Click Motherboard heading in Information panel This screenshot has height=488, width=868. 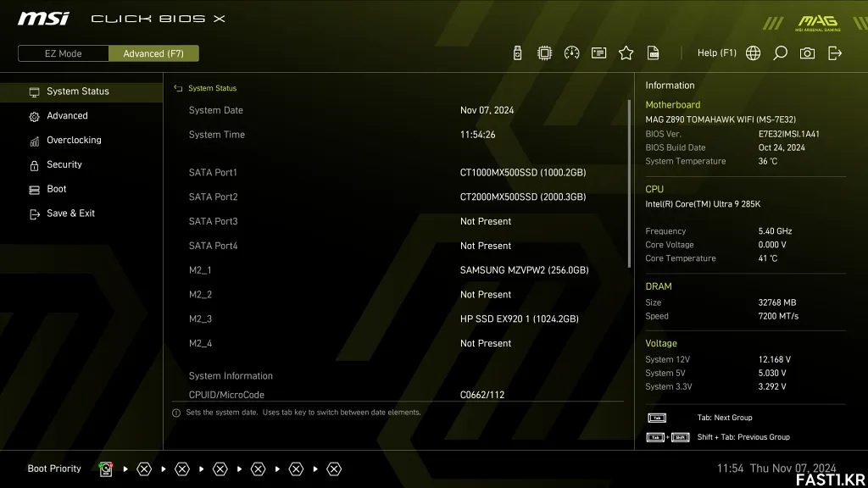tap(672, 104)
